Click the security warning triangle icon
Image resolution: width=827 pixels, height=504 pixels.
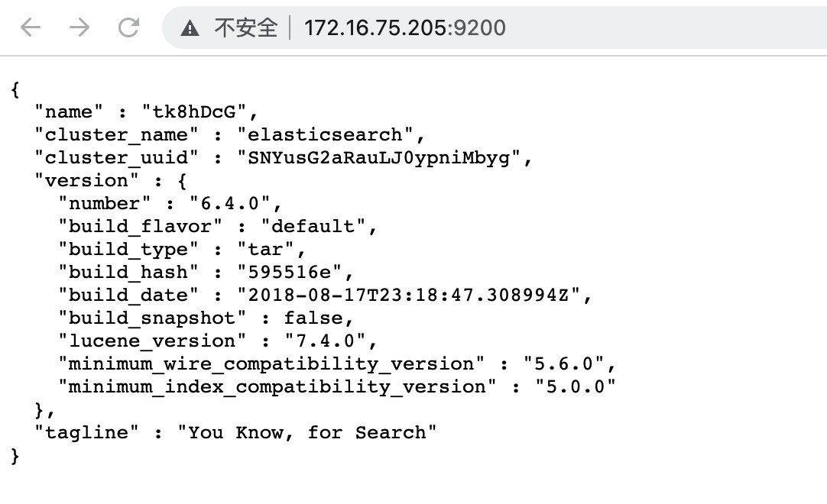(190, 29)
